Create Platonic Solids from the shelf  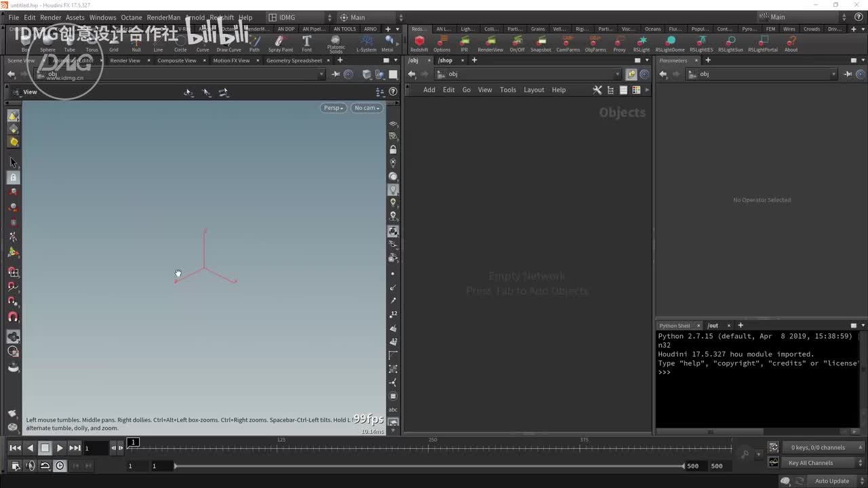tap(336, 45)
